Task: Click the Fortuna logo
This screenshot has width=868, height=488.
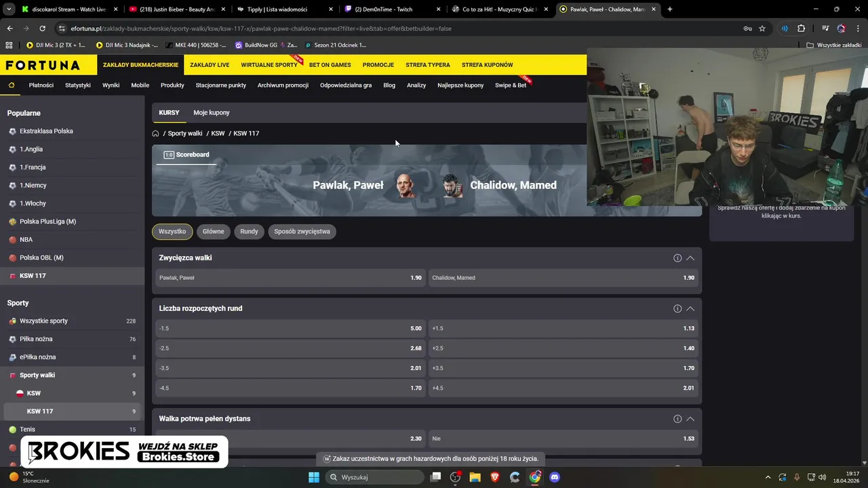Action: tap(43, 65)
